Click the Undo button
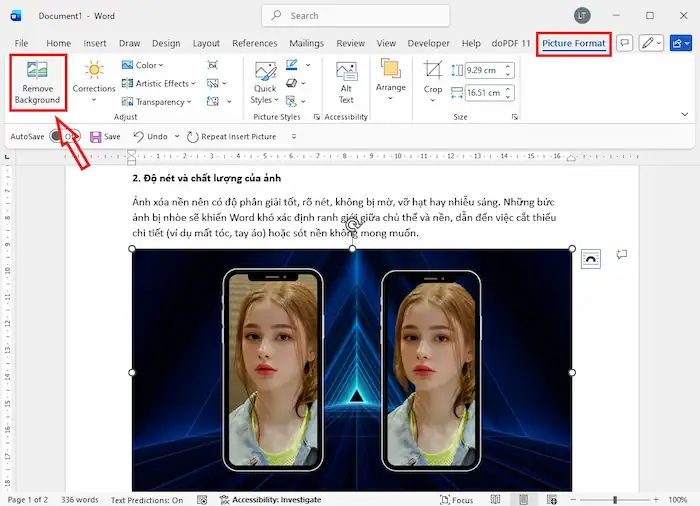Viewport: 700px width, 506px height. click(151, 137)
